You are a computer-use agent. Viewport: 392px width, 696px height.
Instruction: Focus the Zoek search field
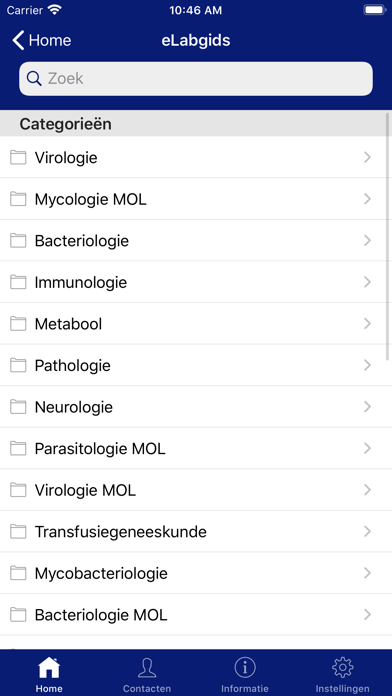tap(196, 79)
